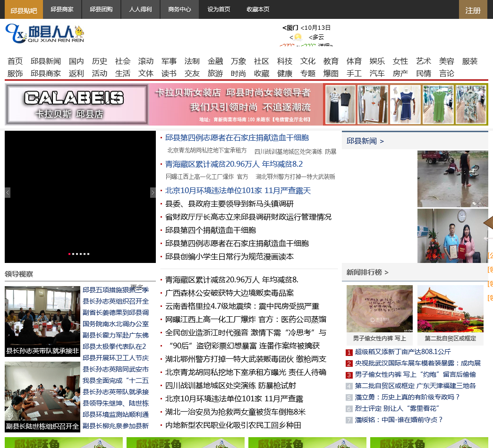Open the 邱县商家 top tab
Image resolution: width=493 pixels, height=448 pixels.
pos(62,9)
